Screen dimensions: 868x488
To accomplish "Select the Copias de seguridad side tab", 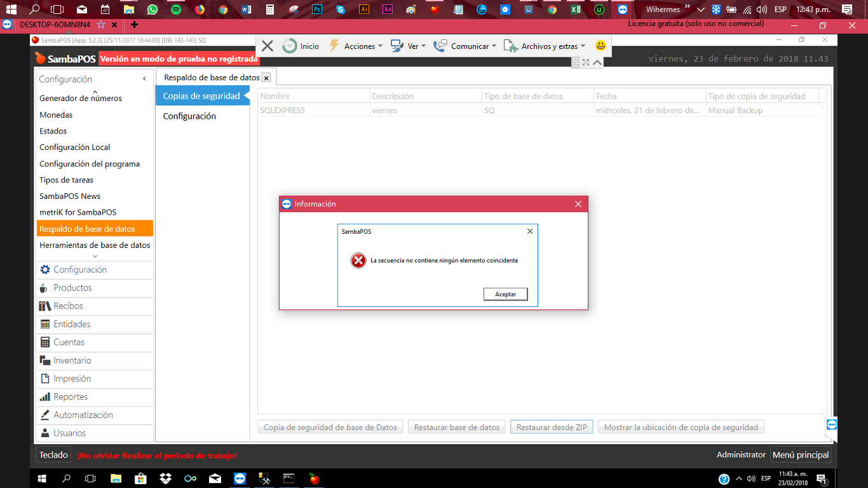I will click(x=201, y=96).
